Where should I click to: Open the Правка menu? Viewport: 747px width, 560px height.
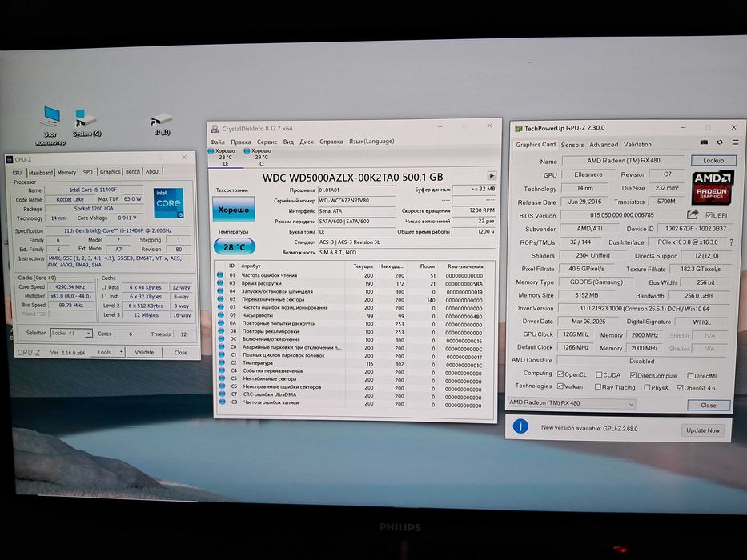click(240, 142)
